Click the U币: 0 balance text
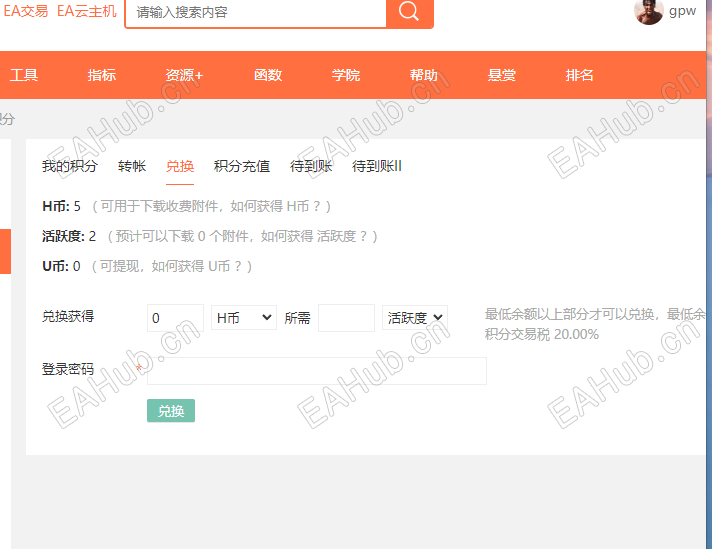This screenshot has width=712, height=549. click(x=61, y=266)
